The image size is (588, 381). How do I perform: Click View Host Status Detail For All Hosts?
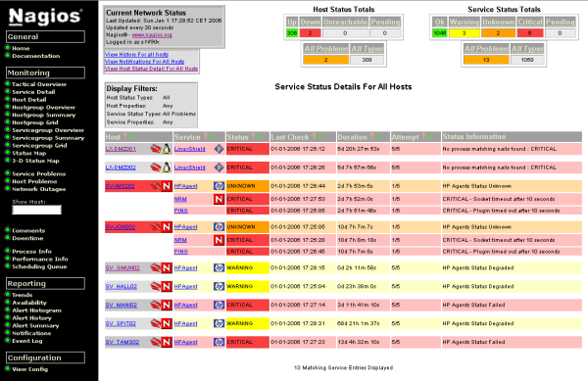[x=151, y=69]
